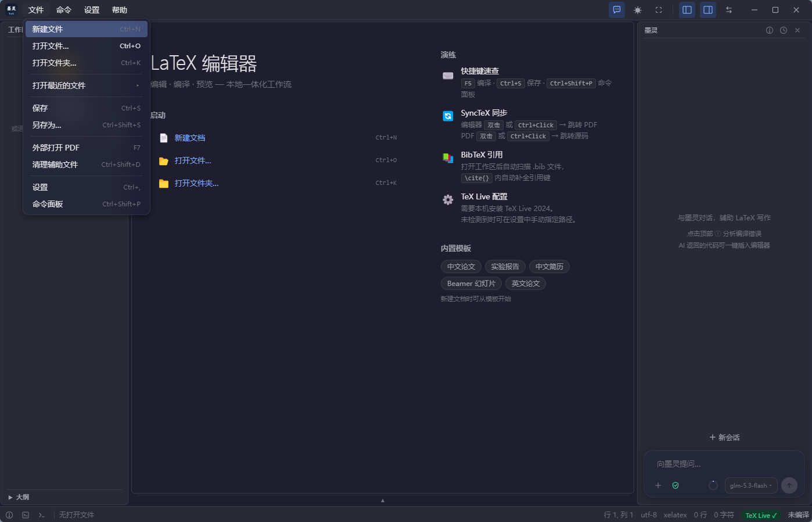This screenshot has height=522, width=812.
Task: Click the 无打开文件 status text
Action: click(x=77, y=515)
